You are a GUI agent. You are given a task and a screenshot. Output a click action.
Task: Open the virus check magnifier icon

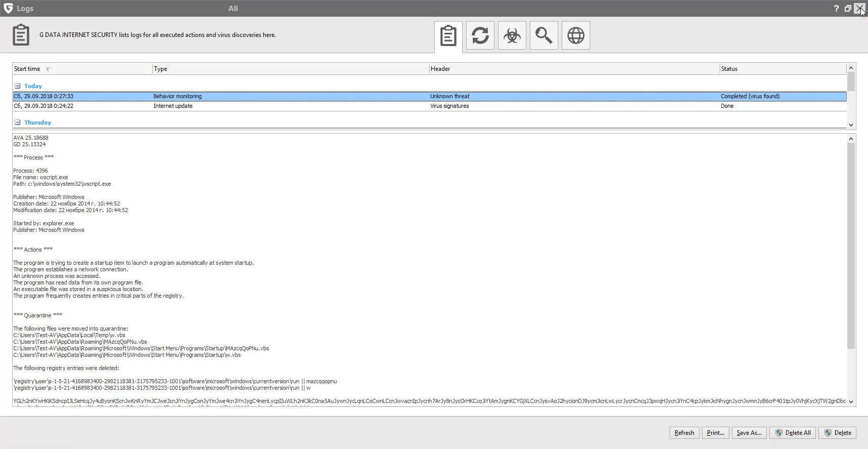pyautogui.click(x=544, y=35)
